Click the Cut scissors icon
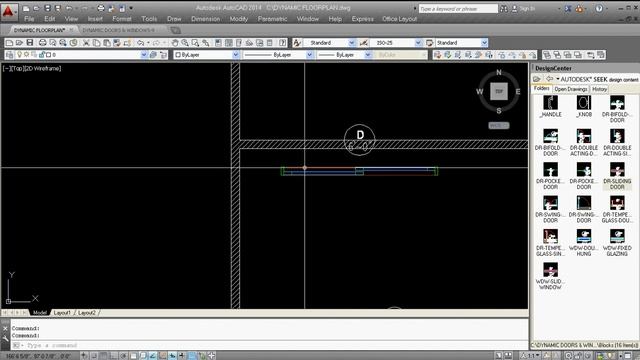The width and height of the screenshot is (640, 360). click(x=86, y=42)
